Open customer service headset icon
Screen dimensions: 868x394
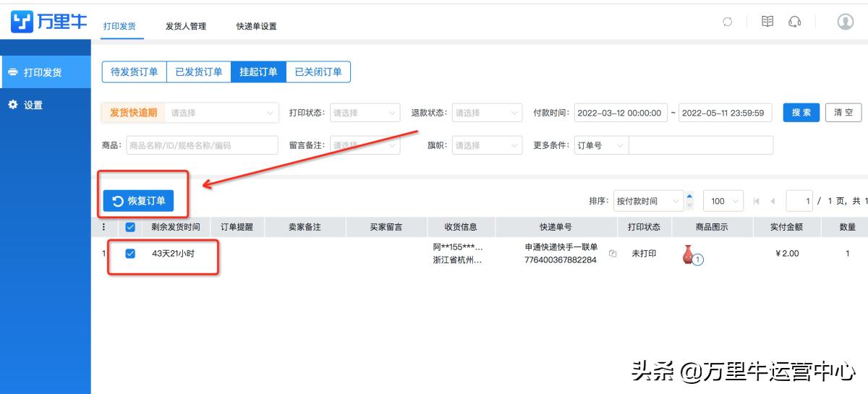pos(795,22)
